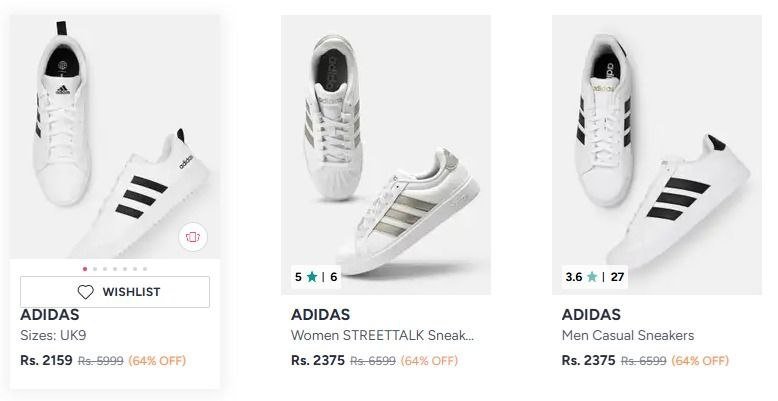Click the heart icon in Wishlist button

86,292
